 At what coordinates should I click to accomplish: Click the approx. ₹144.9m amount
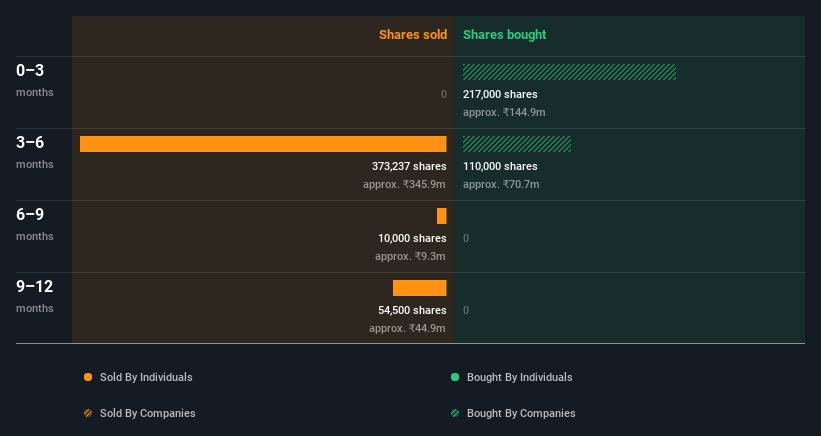(x=504, y=112)
